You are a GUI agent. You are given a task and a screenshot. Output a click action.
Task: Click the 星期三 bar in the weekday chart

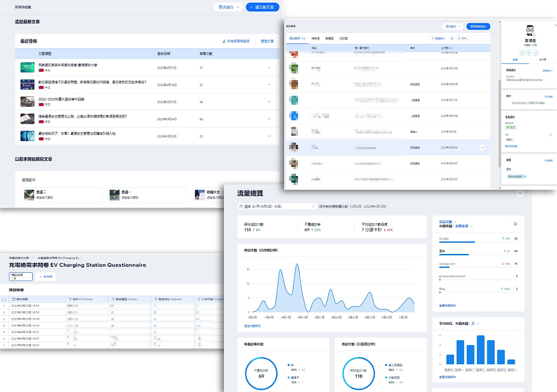tap(481, 350)
